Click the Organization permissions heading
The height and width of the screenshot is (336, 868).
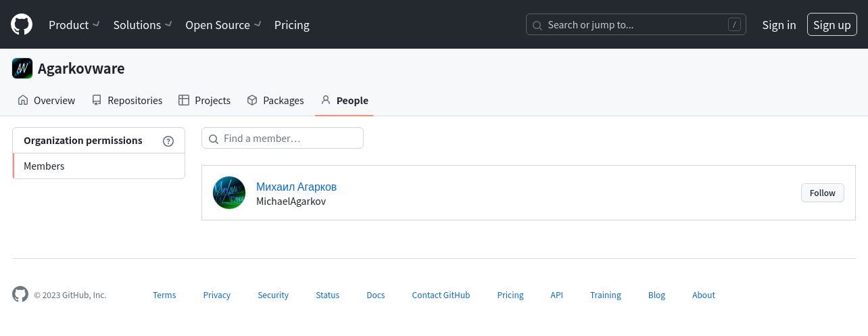tap(83, 141)
